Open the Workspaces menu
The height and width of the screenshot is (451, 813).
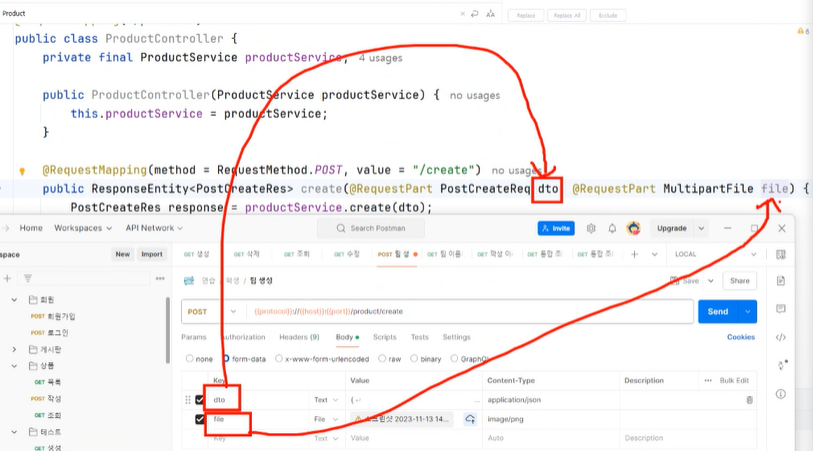click(x=83, y=228)
